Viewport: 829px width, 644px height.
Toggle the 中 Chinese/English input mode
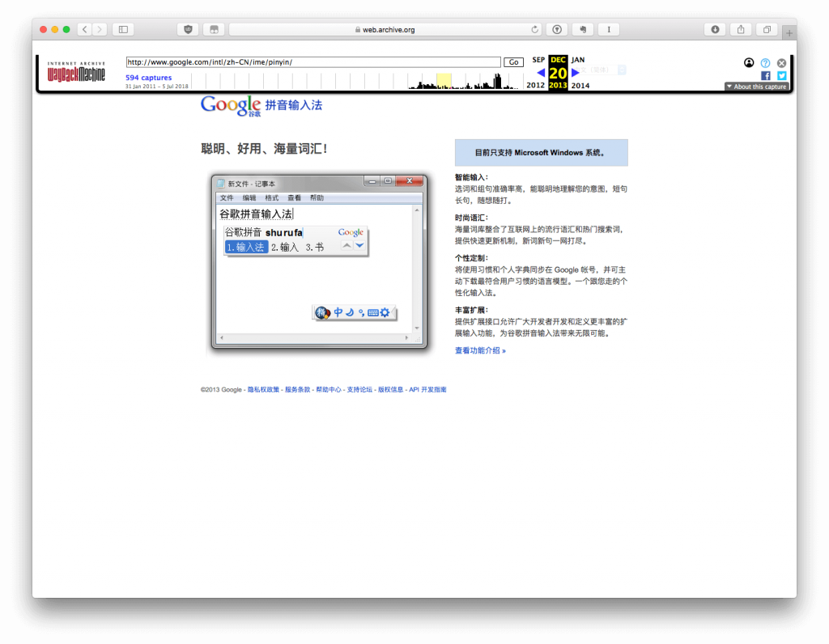click(338, 312)
